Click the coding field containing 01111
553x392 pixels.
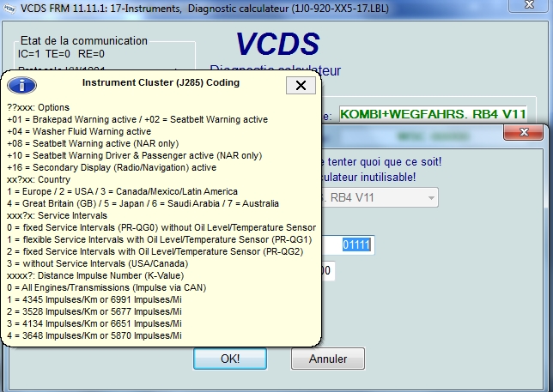[x=348, y=245]
